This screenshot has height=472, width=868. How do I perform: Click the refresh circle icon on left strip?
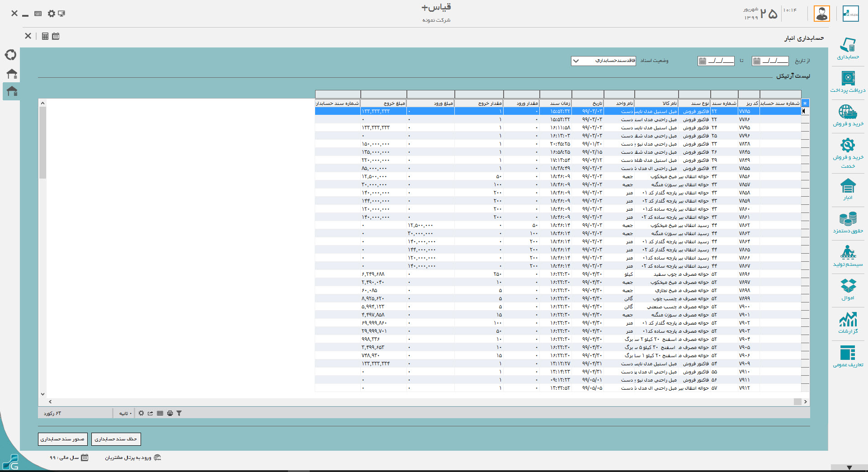point(11,55)
